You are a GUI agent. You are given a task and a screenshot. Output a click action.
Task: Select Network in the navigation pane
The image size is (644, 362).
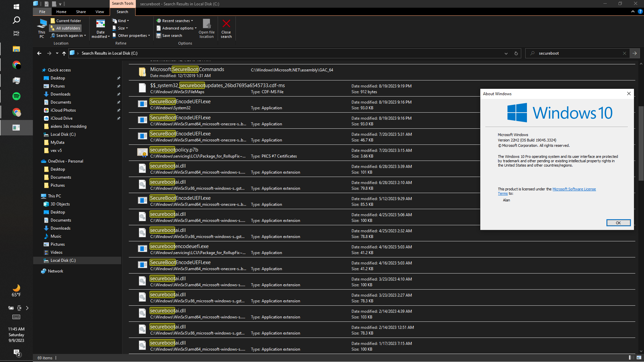[x=55, y=271]
